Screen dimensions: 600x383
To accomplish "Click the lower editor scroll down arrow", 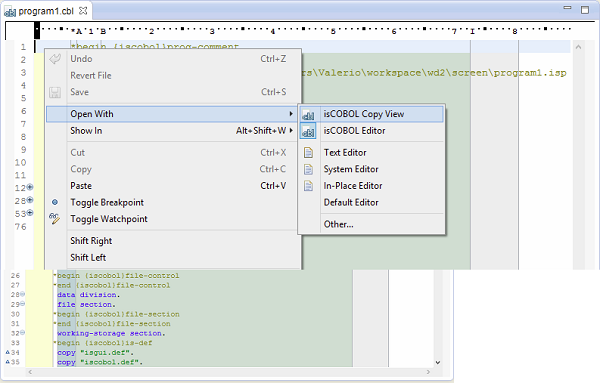I will point(438,362).
